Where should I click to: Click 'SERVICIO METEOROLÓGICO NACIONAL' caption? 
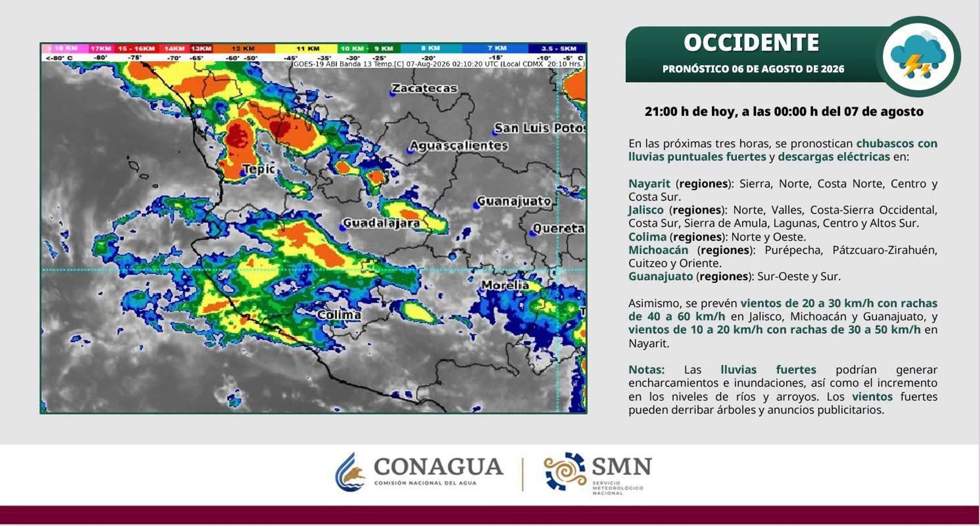click(x=617, y=488)
